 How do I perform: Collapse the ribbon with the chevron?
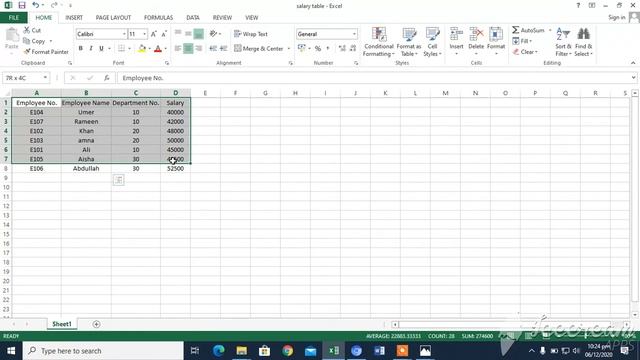pos(633,63)
